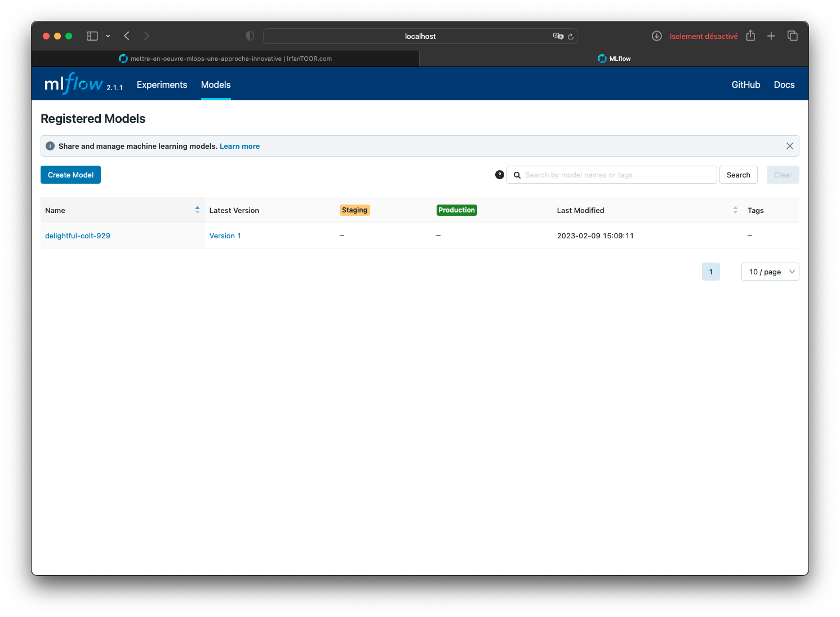Click the Safari share icon
The height and width of the screenshot is (617, 840).
tap(750, 35)
